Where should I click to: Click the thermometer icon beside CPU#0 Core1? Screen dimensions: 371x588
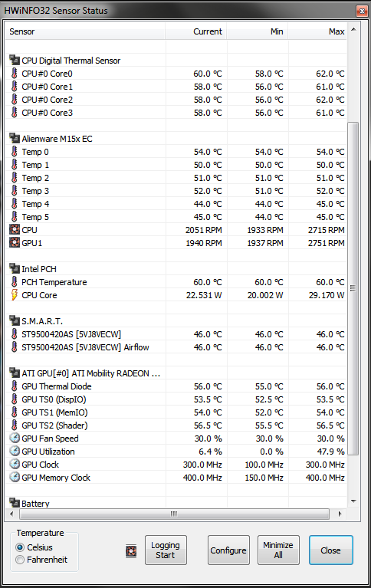coord(15,87)
